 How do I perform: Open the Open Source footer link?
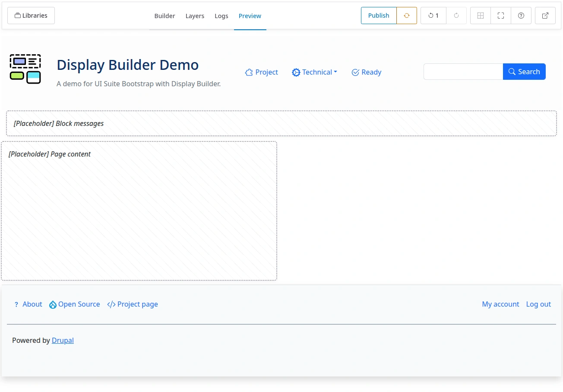(75, 304)
